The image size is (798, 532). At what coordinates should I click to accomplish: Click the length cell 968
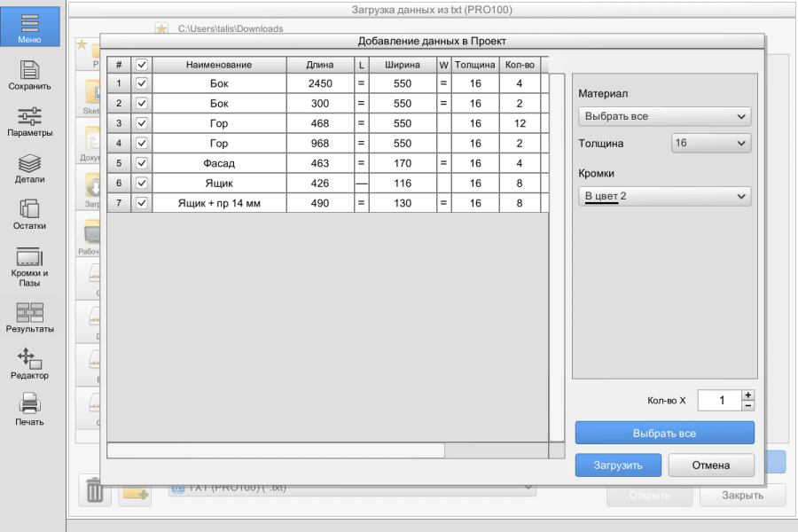[319, 143]
